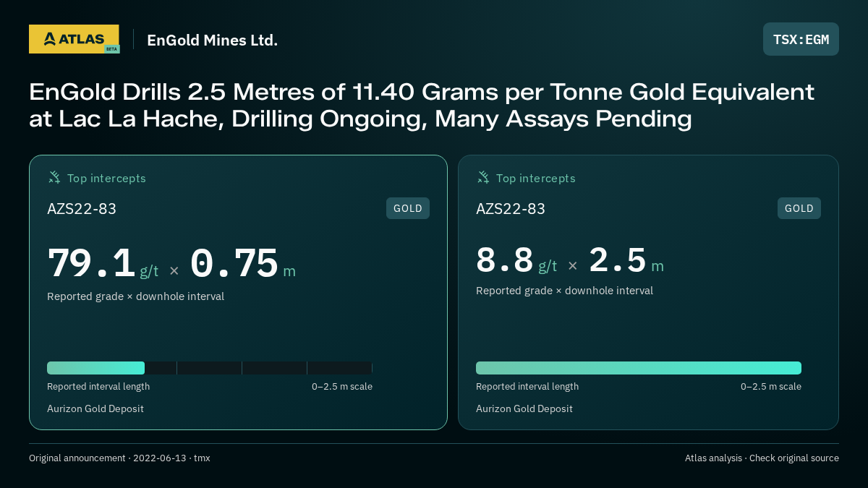Screen dimensions: 868x488
Task: Click the EnGold Mines Ltd. company name
Action: pyautogui.click(x=212, y=40)
